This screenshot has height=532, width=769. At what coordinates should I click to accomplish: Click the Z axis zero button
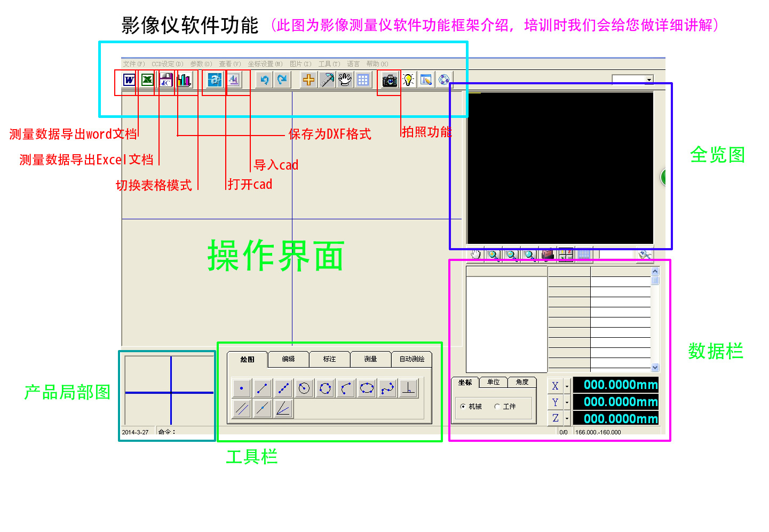pos(555,419)
